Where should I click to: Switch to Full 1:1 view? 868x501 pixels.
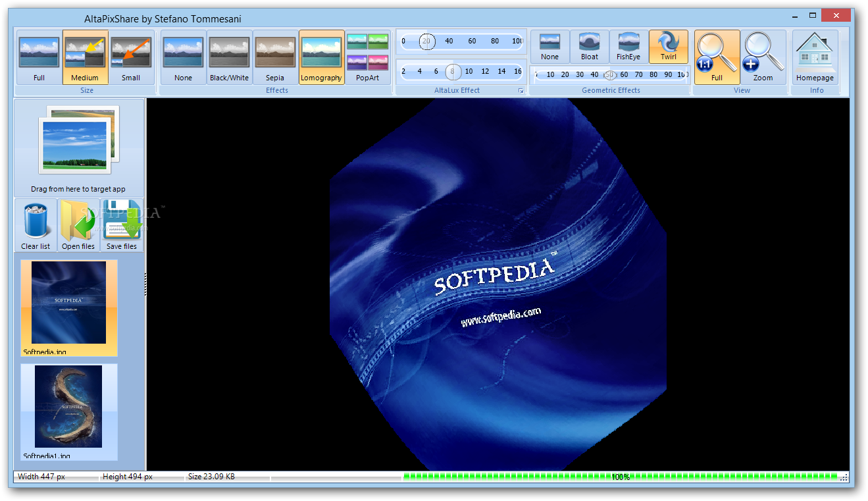click(x=717, y=57)
